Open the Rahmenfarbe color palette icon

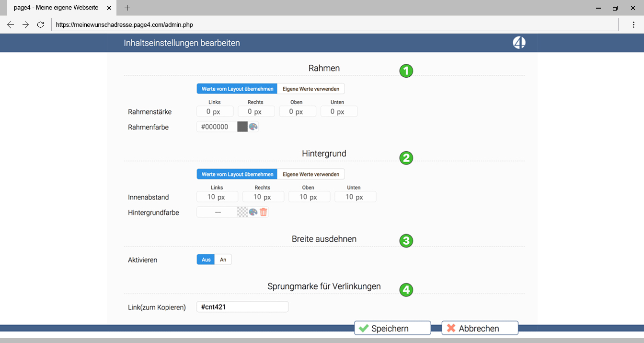253,127
